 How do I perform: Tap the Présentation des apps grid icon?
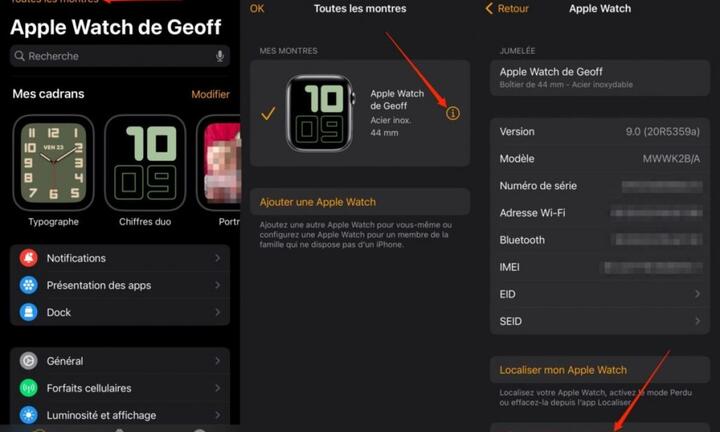coord(28,285)
